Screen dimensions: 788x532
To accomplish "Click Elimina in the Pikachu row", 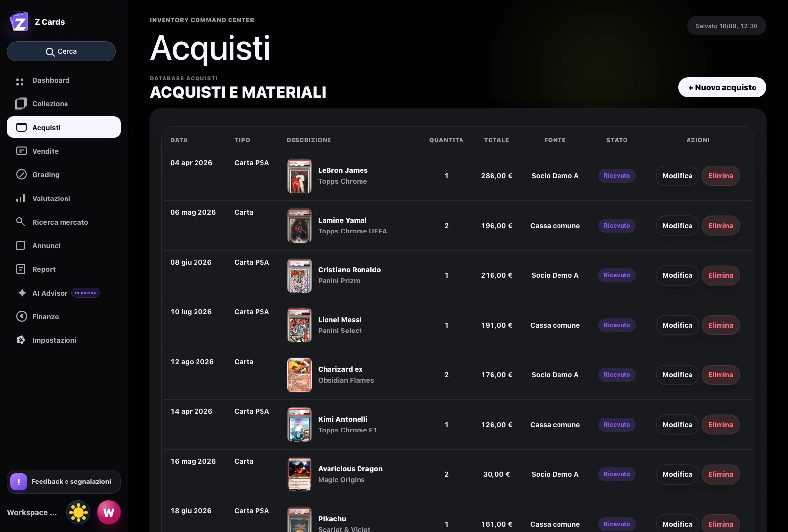I will point(721,524).
